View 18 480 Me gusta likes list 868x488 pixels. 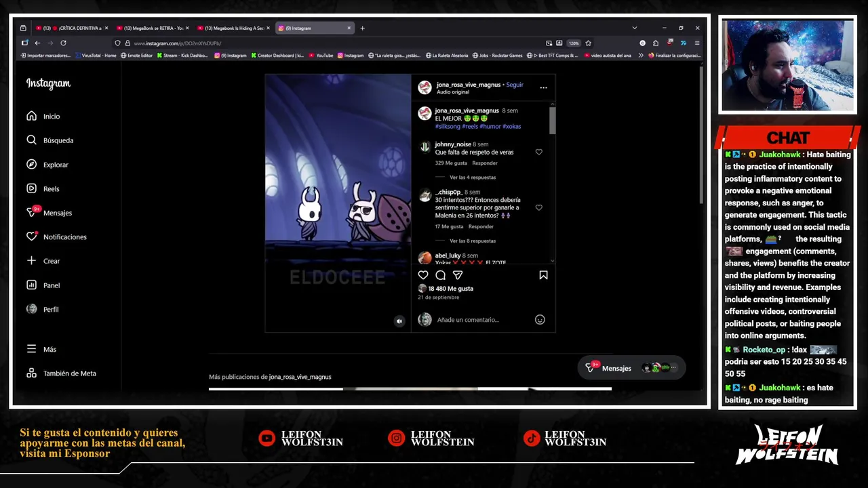(451, 289)
